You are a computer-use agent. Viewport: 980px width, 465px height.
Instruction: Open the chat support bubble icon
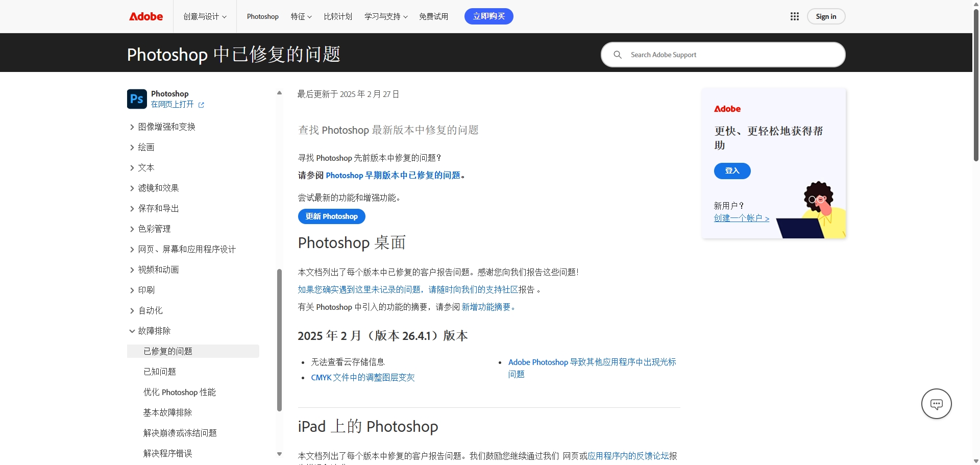937,404
